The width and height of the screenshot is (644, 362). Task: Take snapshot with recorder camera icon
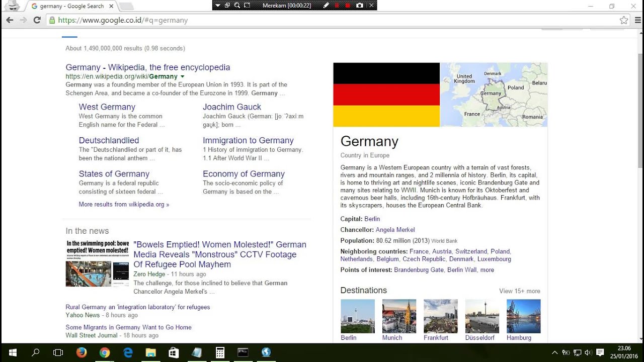coord(359,6)
